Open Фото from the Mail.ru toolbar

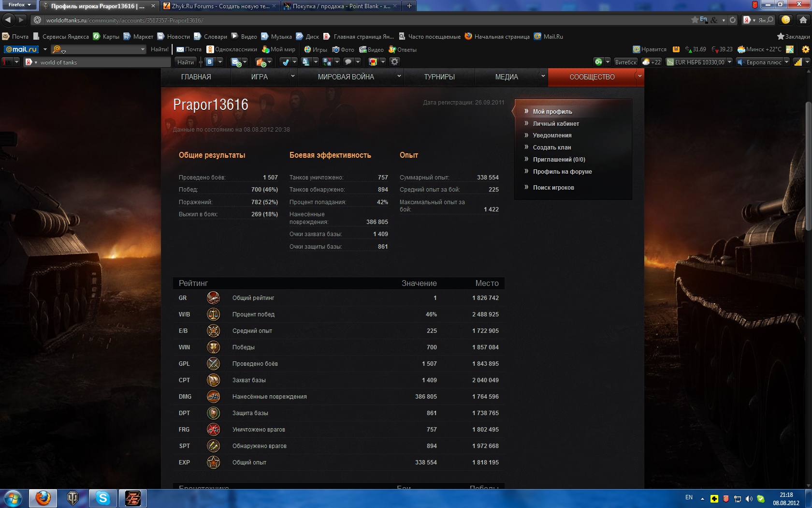pos(343,49)
